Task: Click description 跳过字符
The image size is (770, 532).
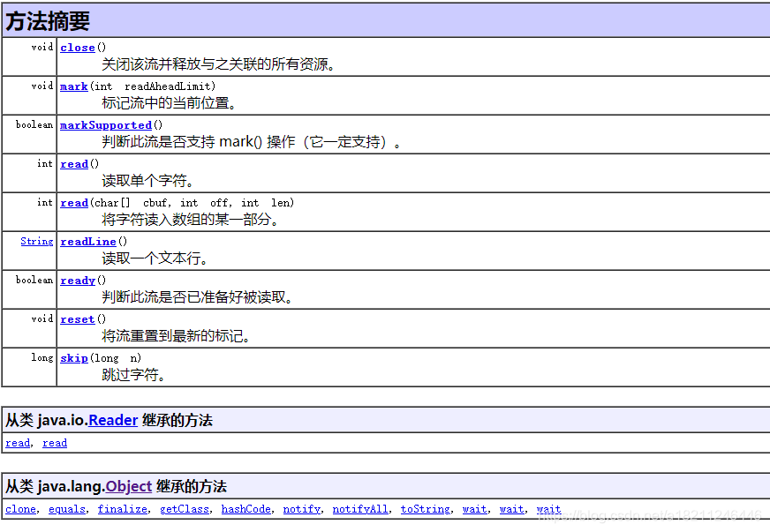Action: (133, 375)
